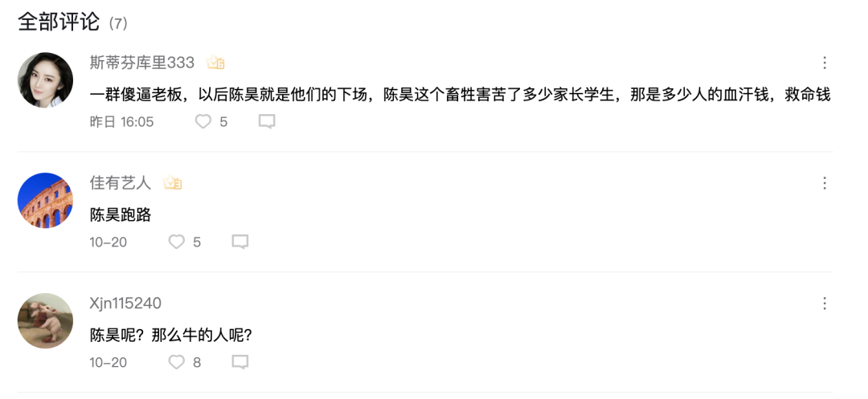This screenshot has width=868, height=399.
Task: Open more options for 斯蒂芬库里333's comment
Action: click(x=825, y=63)
